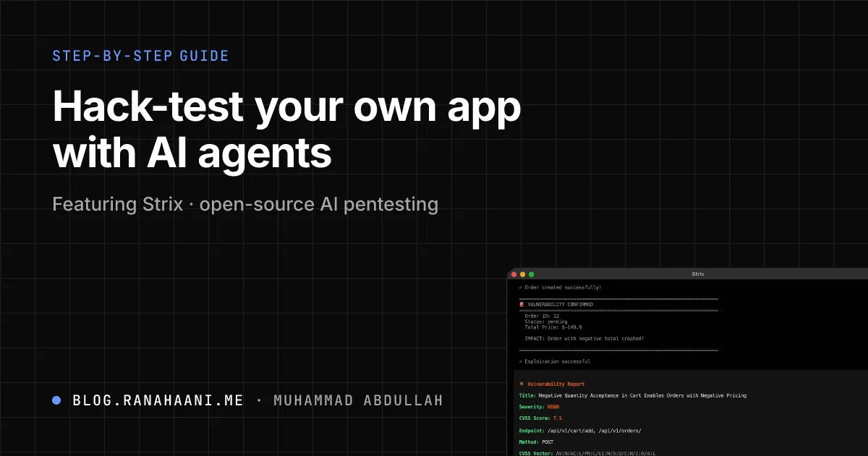Image resolution: width=868 pixels, height=456 pixels.
Task: Click the 'Severity: HIGH' line
Action: click(x=540, y=407)
